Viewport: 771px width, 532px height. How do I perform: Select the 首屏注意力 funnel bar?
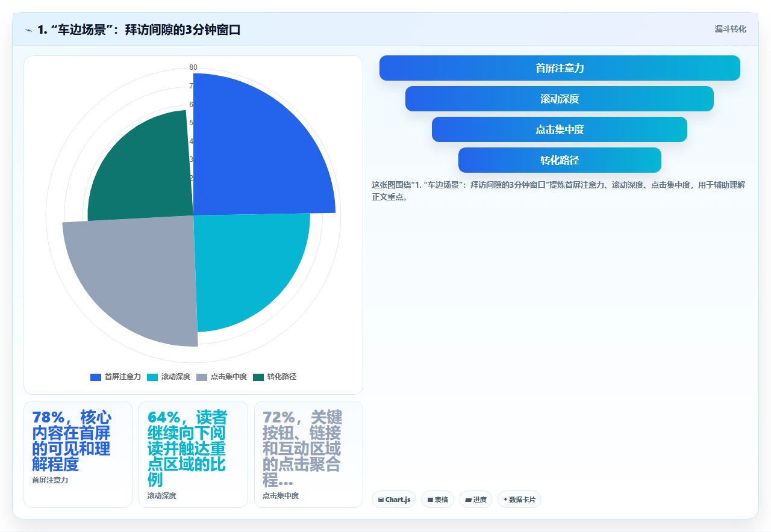(560, 68)
